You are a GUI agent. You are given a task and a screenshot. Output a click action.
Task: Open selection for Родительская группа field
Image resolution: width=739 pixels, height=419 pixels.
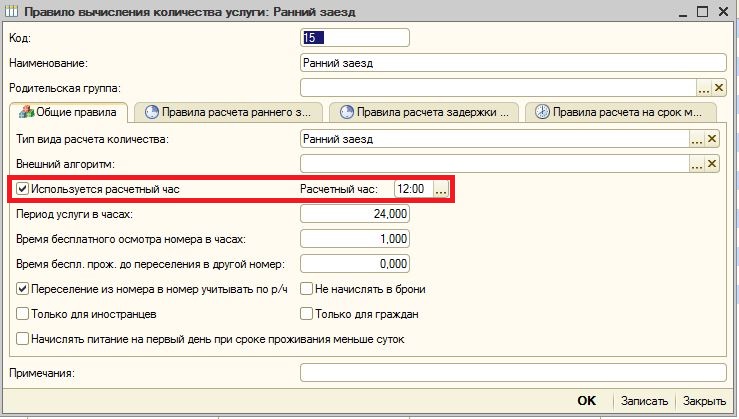704,88
